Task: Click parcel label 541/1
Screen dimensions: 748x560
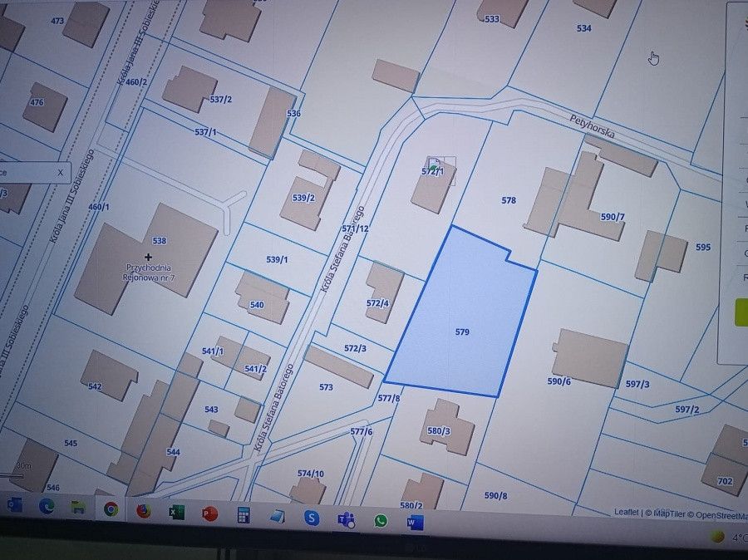Action: [213, 351]
